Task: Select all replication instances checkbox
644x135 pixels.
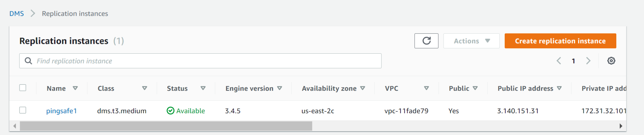Action: pyautogui.click(x=23, y=88)
